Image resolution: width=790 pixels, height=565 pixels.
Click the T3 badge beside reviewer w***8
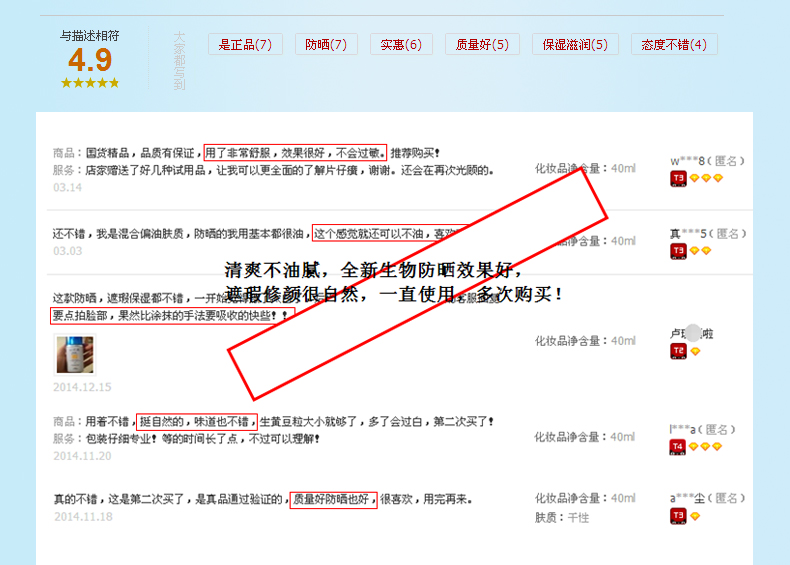tap(678, 178)
